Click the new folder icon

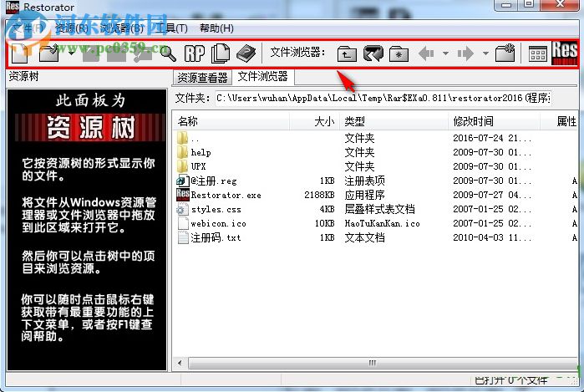tap(505, 53)
